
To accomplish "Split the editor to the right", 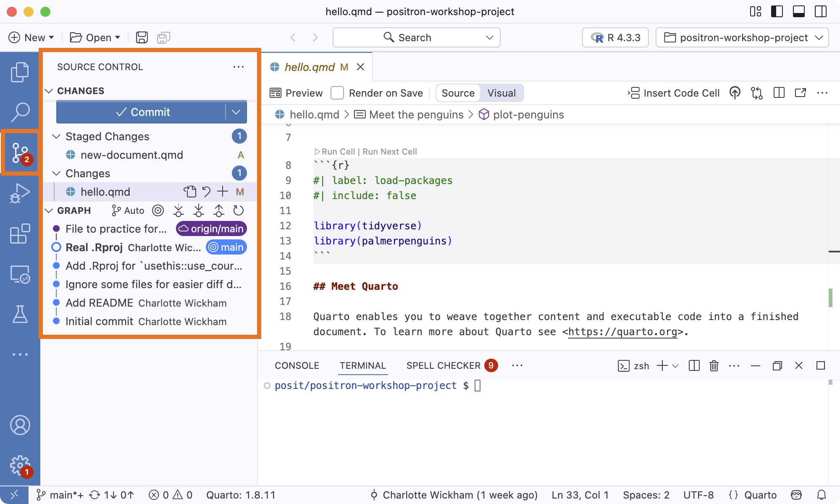I will (x=779, y=93).
